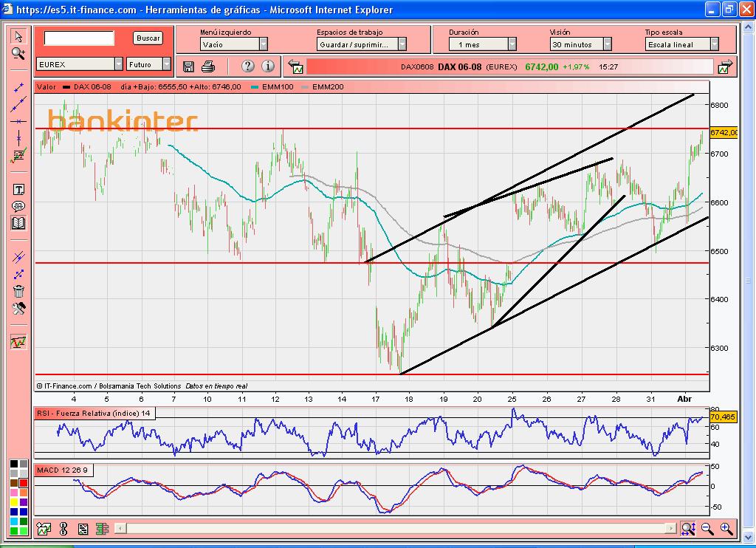Click the previous chart icon left of ticker

(x=295, y=67)
